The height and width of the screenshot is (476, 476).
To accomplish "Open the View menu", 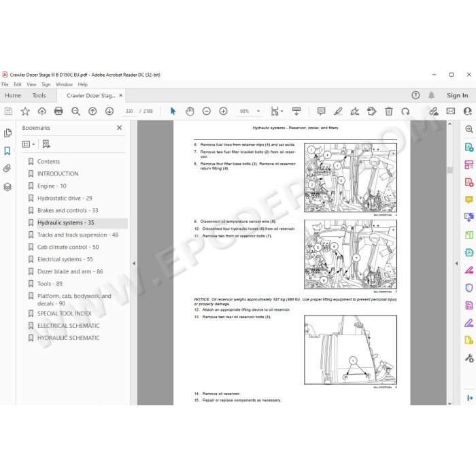I will pyautogui.click(x=31, y=84).
